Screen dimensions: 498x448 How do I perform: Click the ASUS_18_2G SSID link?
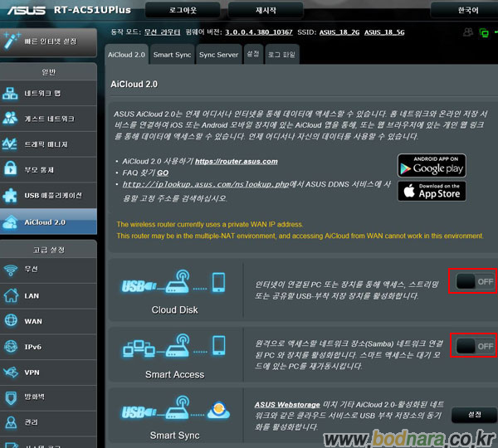(x=339, y=32)
